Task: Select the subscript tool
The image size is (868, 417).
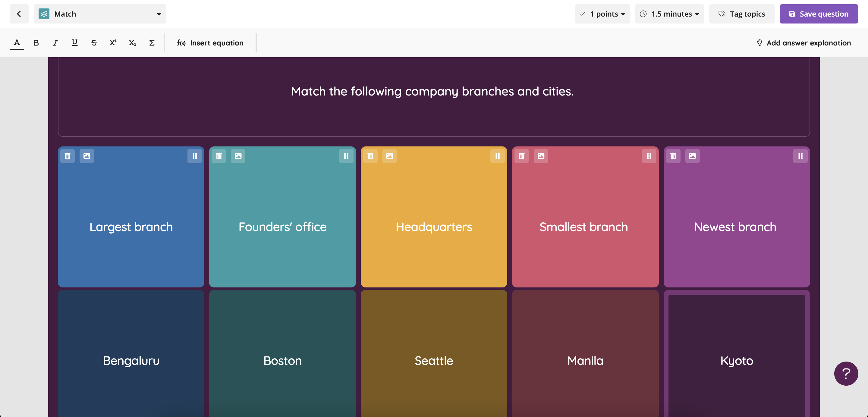Action: (132, 43)
